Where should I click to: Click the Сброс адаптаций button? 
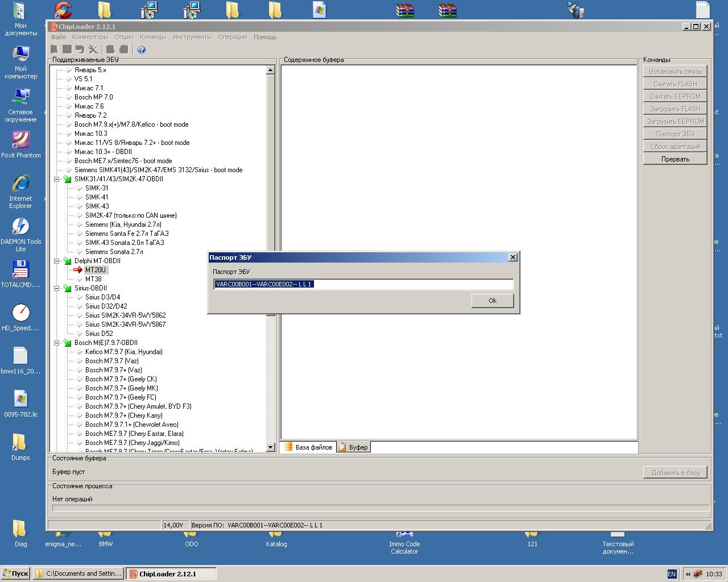(x=675, y=147)
